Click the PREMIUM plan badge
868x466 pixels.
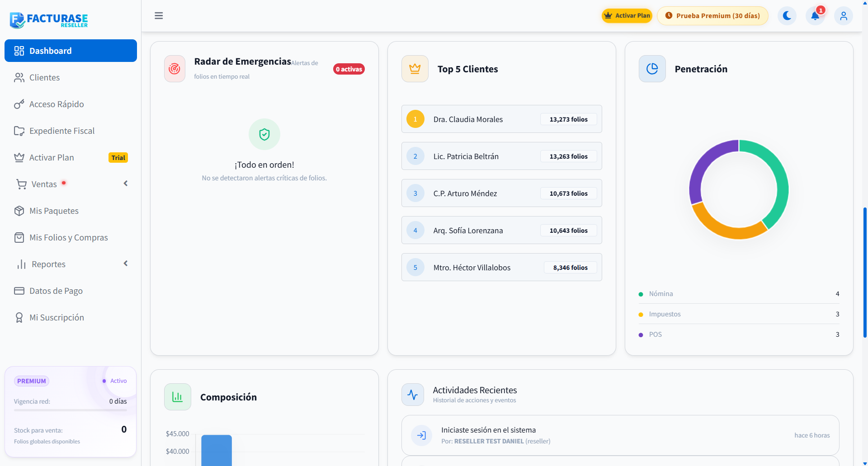click(32, 381)
